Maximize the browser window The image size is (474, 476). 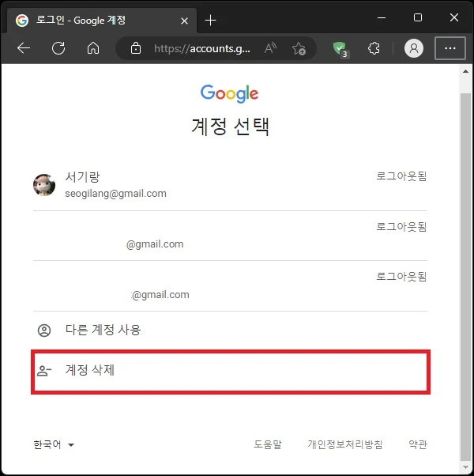click(x=418, y=17)
